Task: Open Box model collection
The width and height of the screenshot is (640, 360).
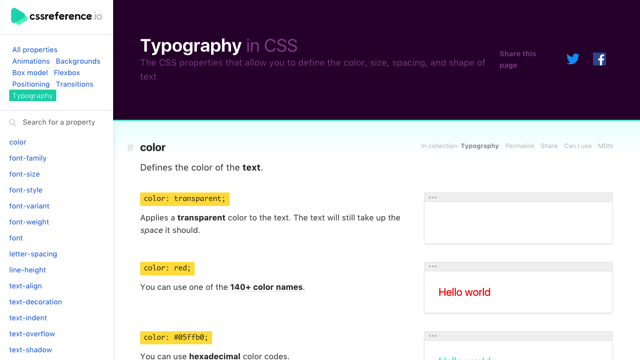Action: pyautogui.click(x=30, y=73)
